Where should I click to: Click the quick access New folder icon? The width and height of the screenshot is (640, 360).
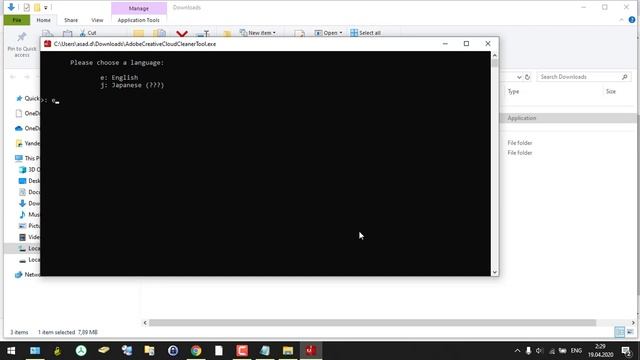(x=37, y=7)
